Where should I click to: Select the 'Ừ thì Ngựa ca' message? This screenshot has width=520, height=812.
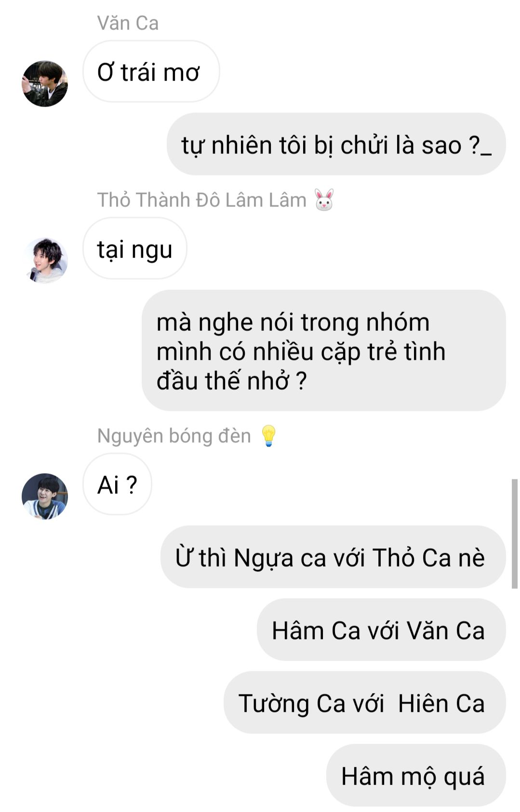(333, 557)
